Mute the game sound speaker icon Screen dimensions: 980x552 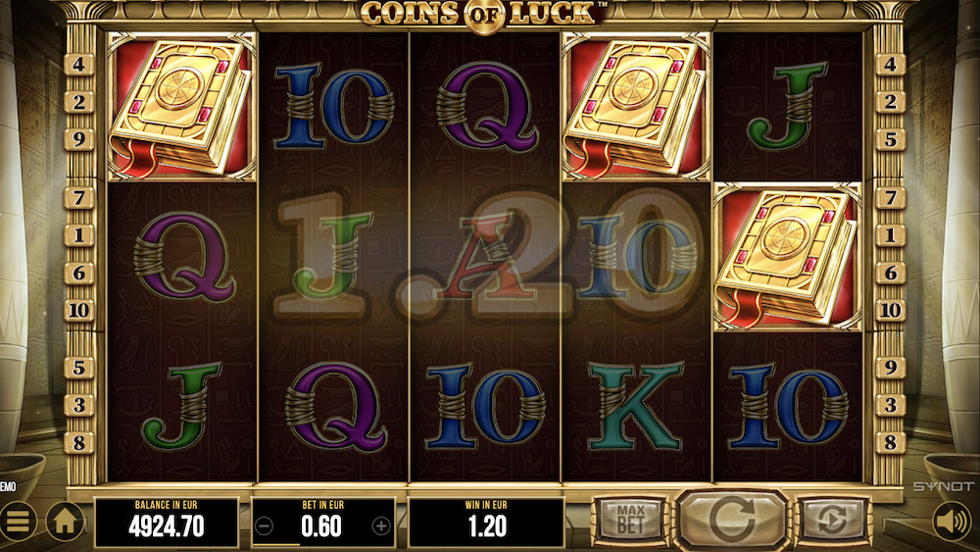click(953, 522)
